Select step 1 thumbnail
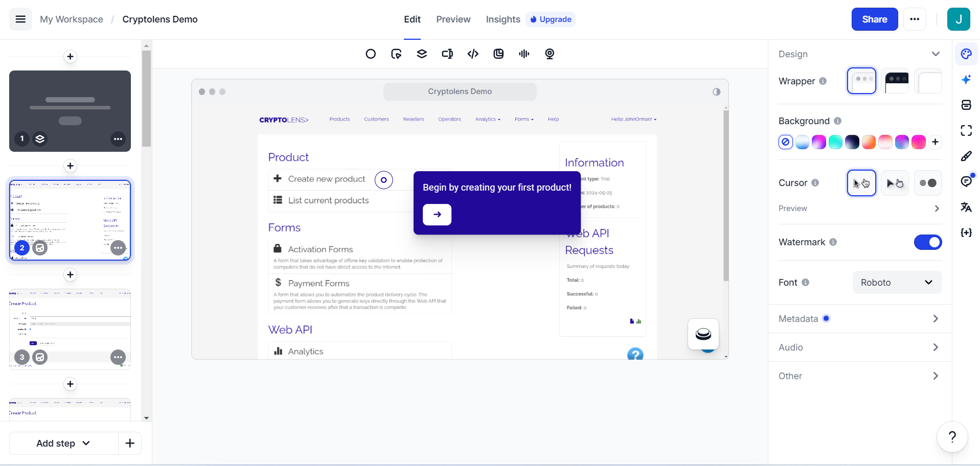This screenshot has width=980, height=466. [70, 111]
